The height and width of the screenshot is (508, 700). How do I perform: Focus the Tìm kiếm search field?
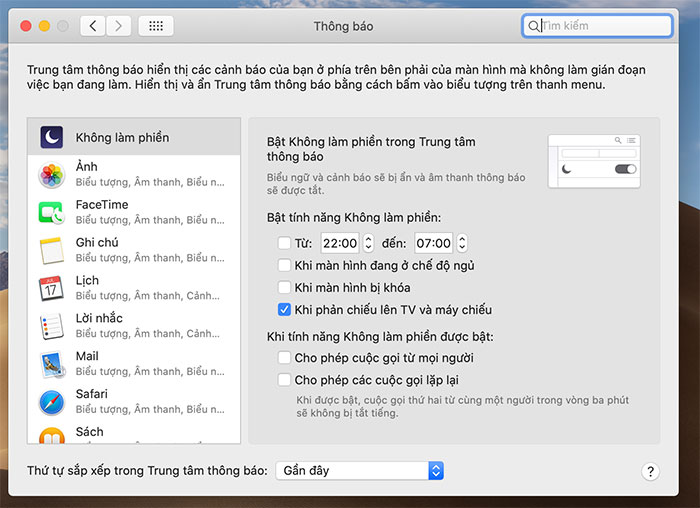597,26
